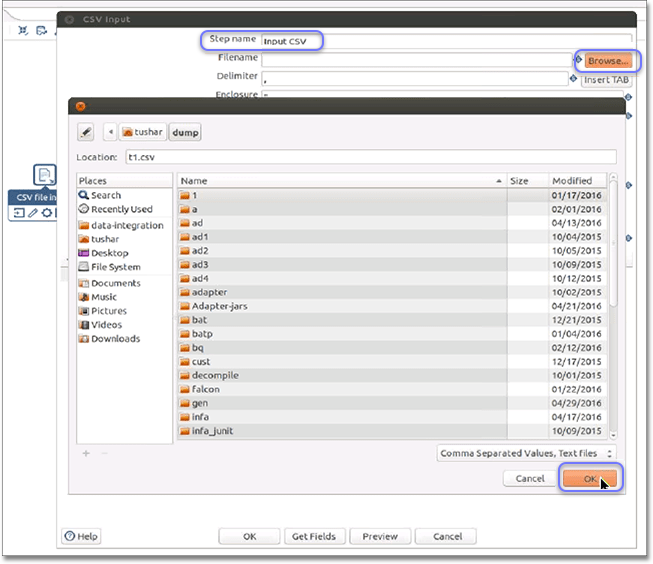This screenshot has width=653, height=564.
Task: Click the pencil icon to type a path
Action: coord(86,132)
